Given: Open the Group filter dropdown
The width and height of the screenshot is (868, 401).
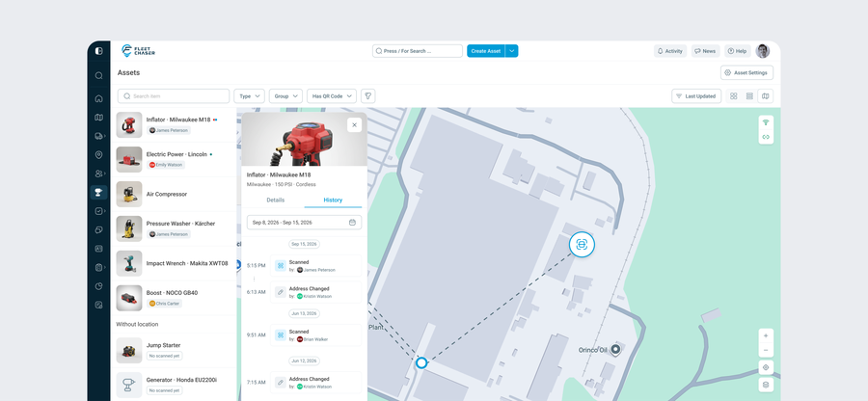Looking at the screenshot, I should (285, 96).
